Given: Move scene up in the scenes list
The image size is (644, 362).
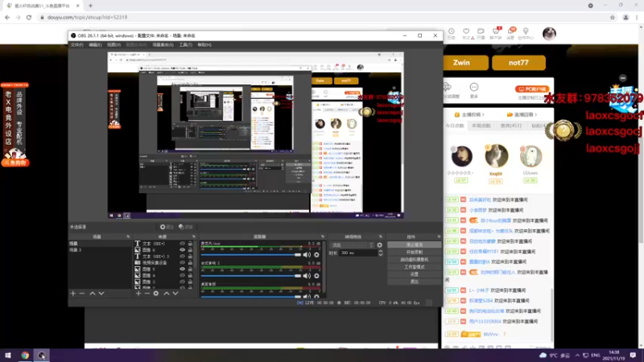Looking at the screenshot, I should point(93,294).
